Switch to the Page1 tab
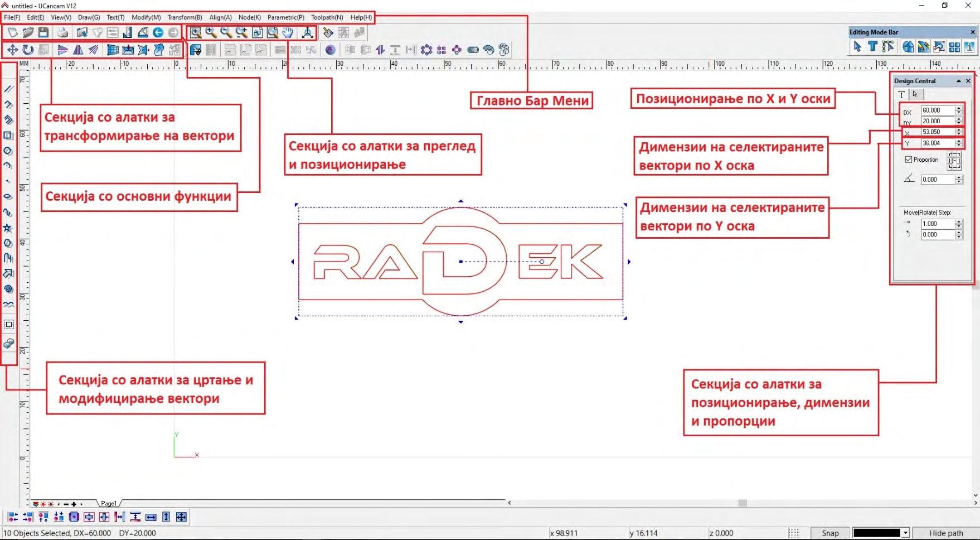This screenshot has width=980, height=540. point(109,503)
